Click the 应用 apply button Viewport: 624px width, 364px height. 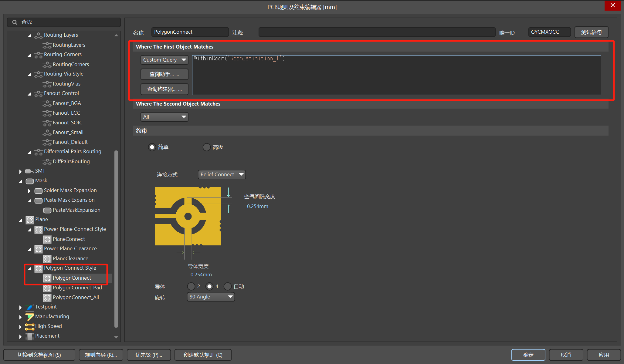tap(603, 355)
